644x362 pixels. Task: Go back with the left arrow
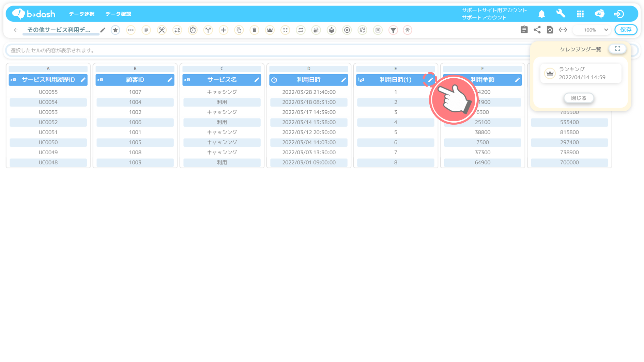coord(16,30)
